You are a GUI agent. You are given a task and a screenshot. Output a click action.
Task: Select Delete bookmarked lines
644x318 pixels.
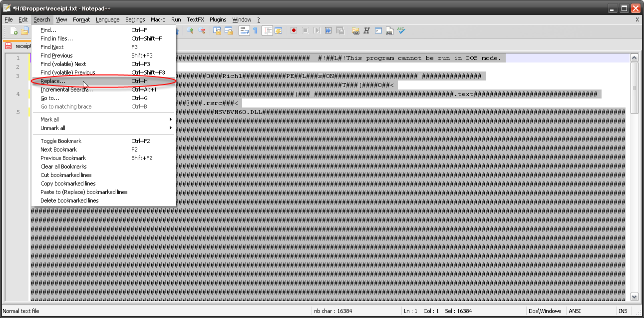coord(103,200)
